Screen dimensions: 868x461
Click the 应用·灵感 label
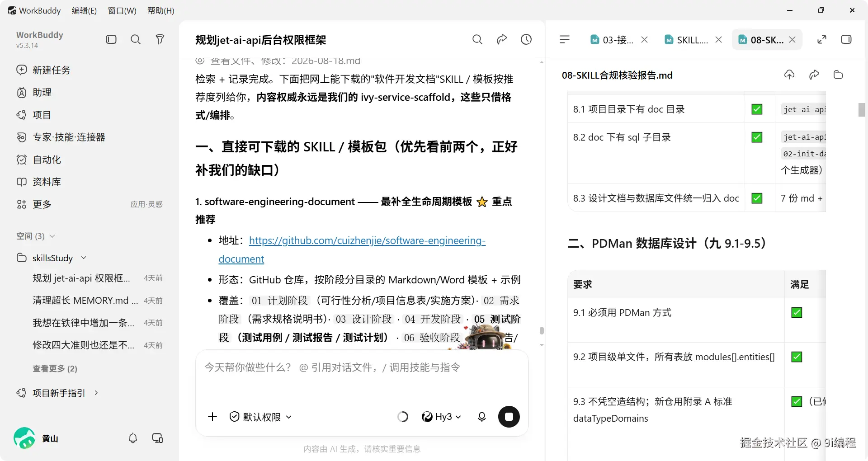pos(146,204)
